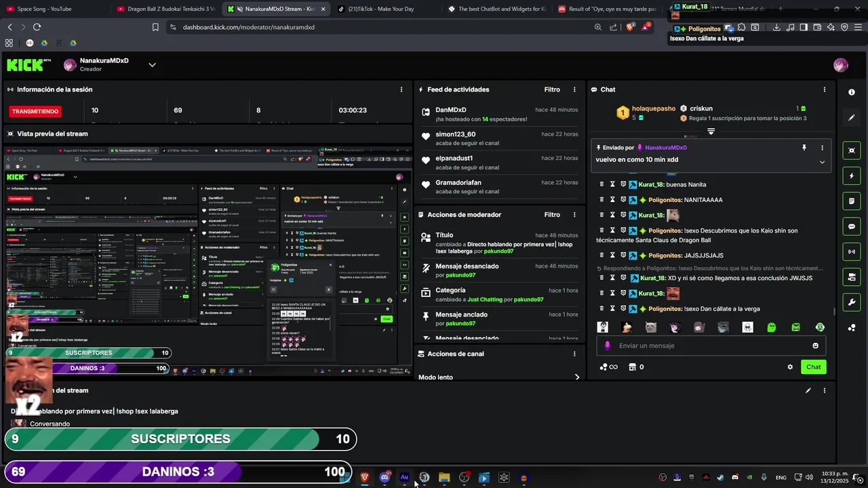Image resolution: width=868 pixels, height=488 pixels.
Task: Click the address bar URL dashboard.kick.com
Action: tap(249, 27)
